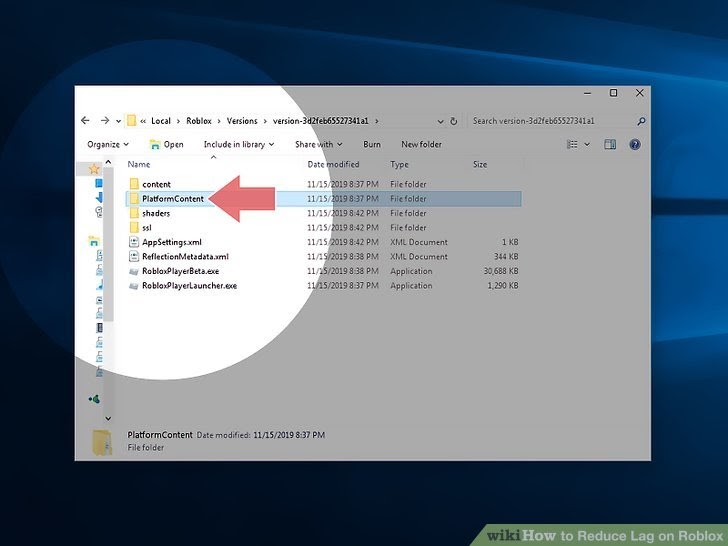Create a New folder
728x546 pixels.
tap(421, 144)
